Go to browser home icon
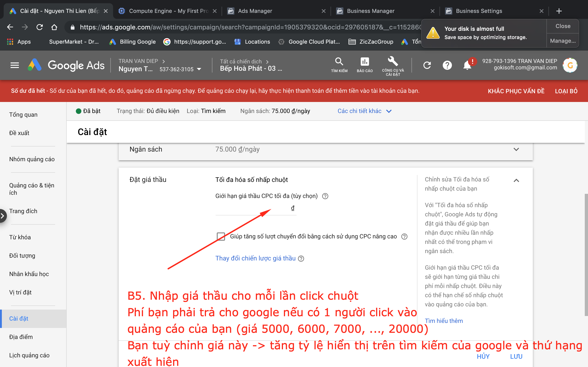The height and width of the screenshot is (367, 588). (54, 27)
